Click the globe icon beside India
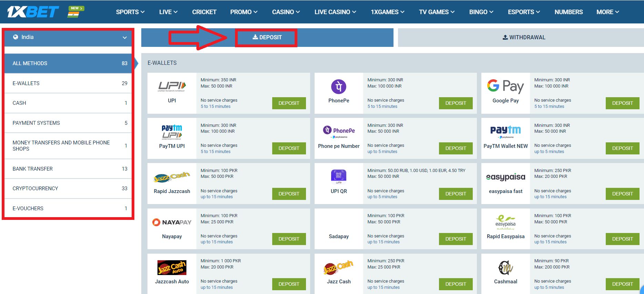The height and width of the screenshot is (294, 644). (x=16, y=37)
